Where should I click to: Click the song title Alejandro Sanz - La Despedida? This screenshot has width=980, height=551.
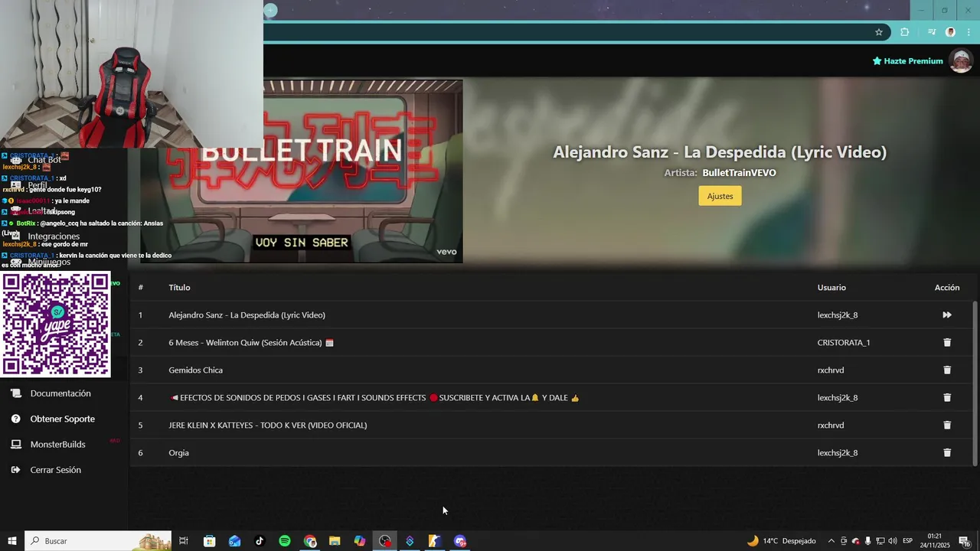247,315
